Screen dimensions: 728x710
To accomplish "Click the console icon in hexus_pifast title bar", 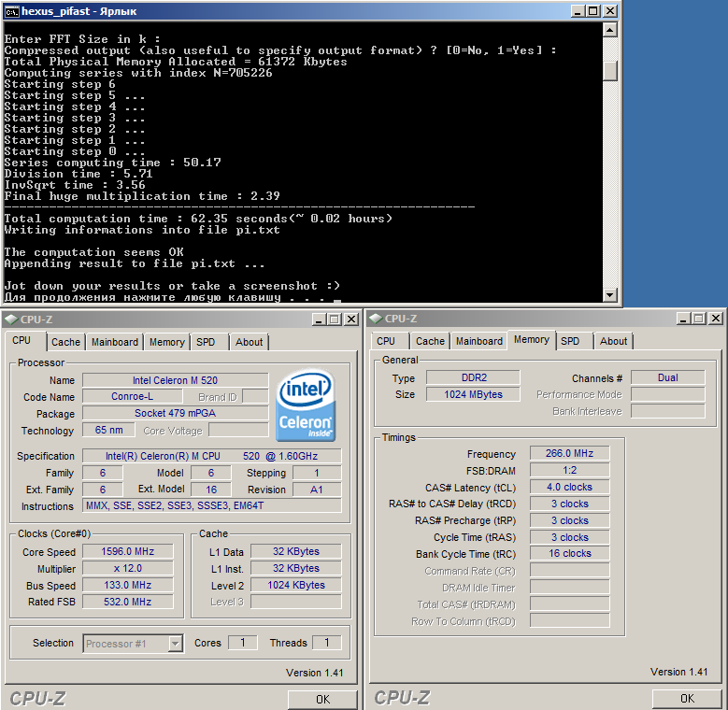I will (x=11, y=11).
